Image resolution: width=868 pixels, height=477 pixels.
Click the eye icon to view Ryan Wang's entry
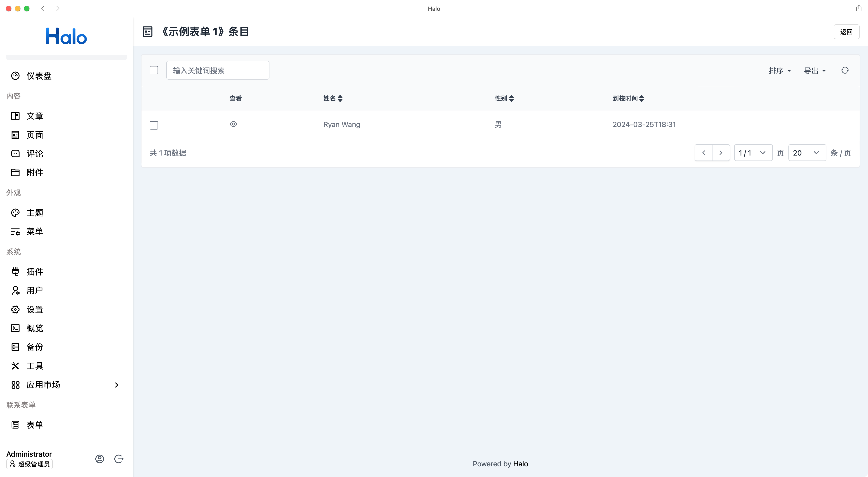[x=233, y=124]
